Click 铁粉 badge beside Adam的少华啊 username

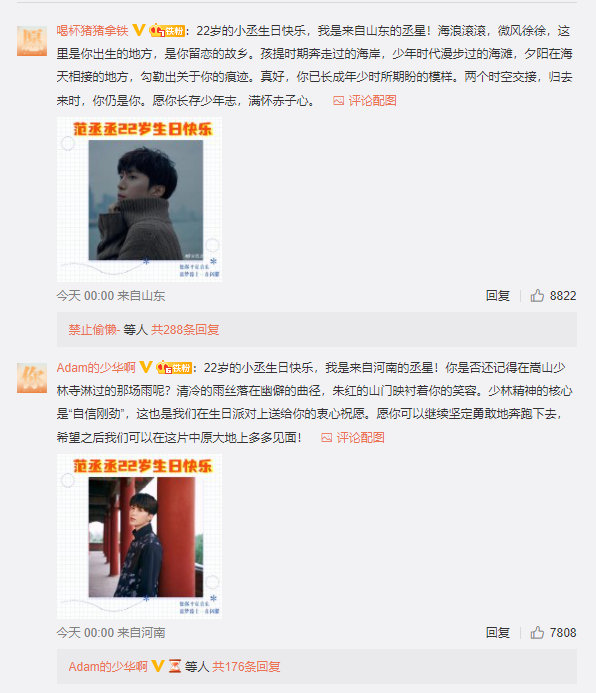click(175, 367)
